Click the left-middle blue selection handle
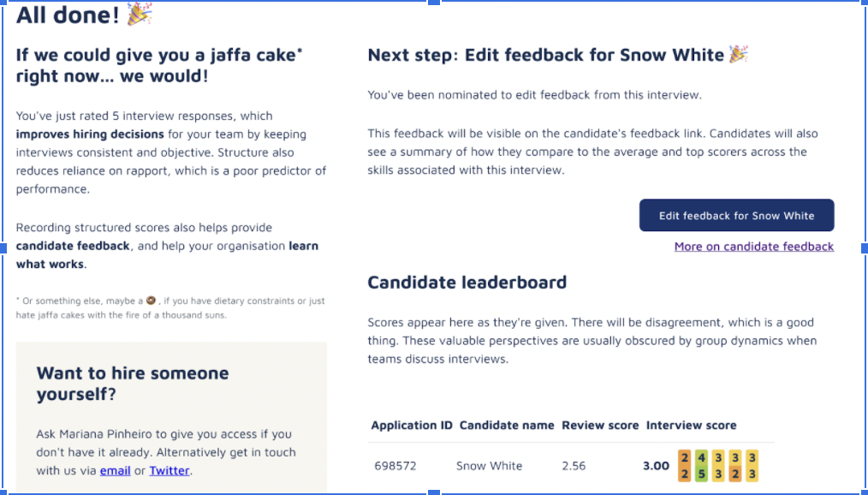 (3, 247)
